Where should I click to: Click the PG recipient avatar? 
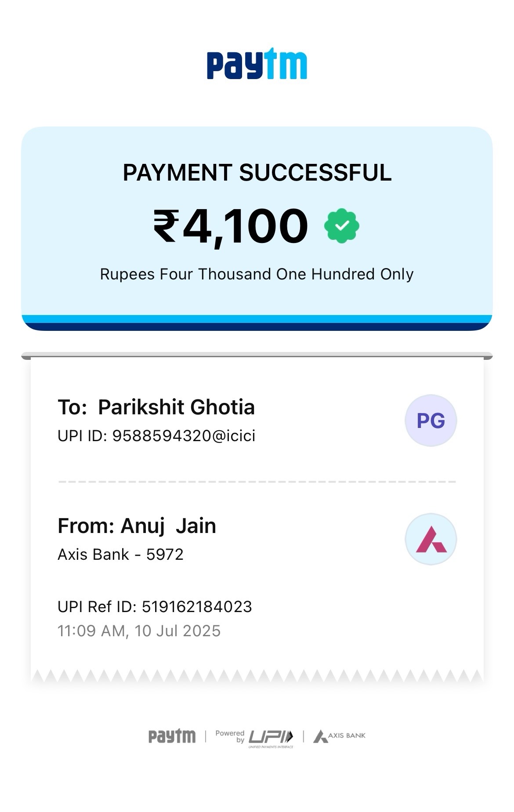pos(431,420)
